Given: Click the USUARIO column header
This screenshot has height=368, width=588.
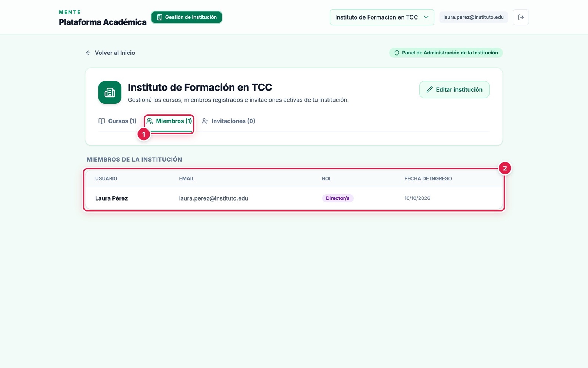Looking at the screenshot, I should (x=106, y=179).
